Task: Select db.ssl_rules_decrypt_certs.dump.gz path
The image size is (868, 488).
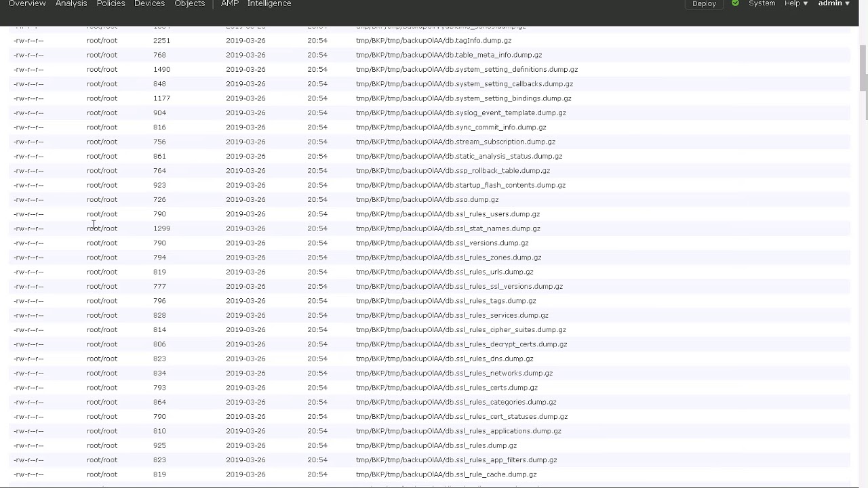Action: point(462,344)
